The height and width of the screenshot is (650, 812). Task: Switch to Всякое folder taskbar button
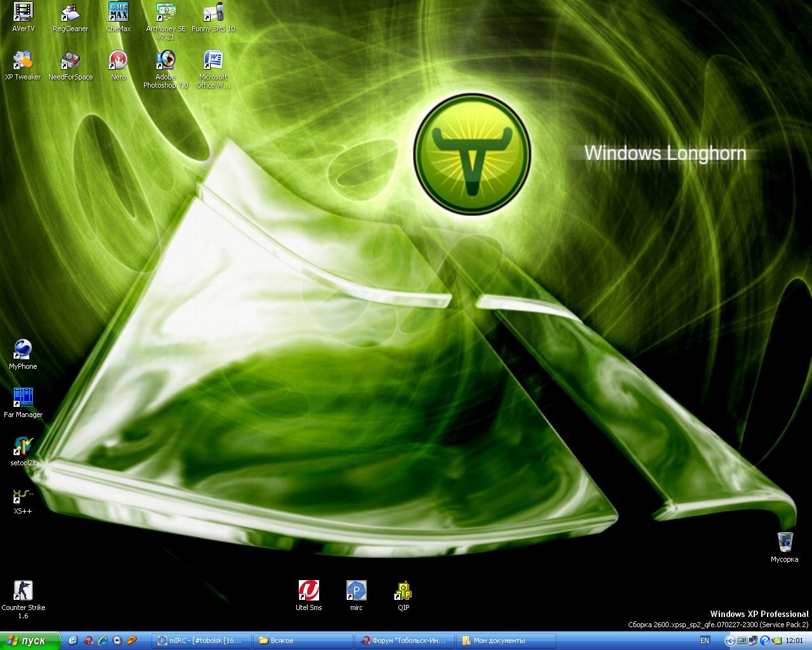(x=303, y=640)
